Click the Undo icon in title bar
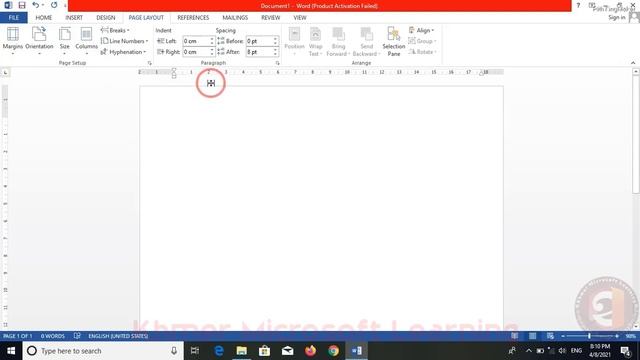The image size is (640, 360). [36, 5]
